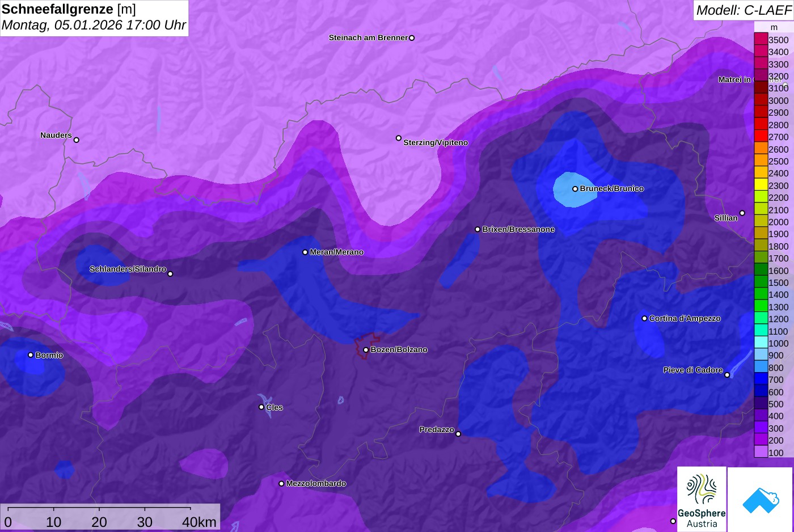
Task: Select the 3500 legend color swatch
Action: pos(761,40)
